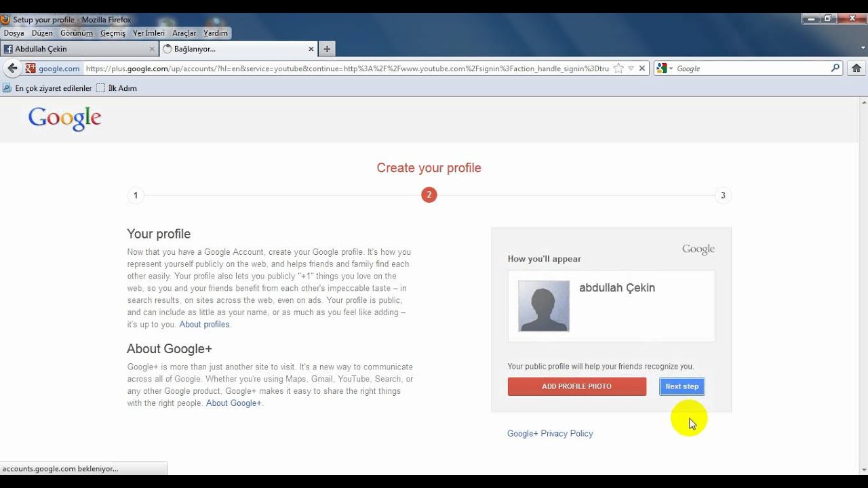Image resolution: width=868 pixels, height=488 pixels.
Task: Open the Görünüm menu
Action: pyautogui.click(x=76, y=33)
